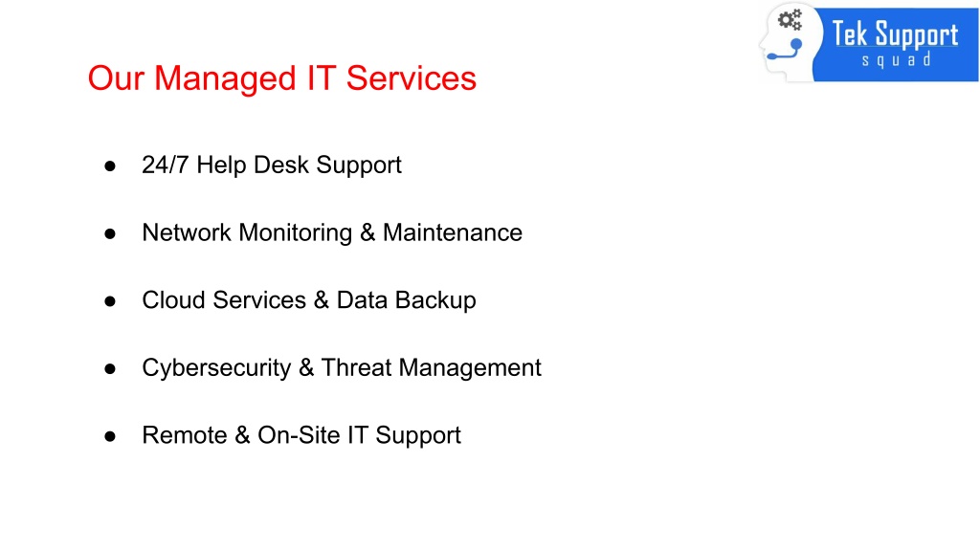This screenshot has height=551, width=980.
Task: Click bullet point before Network Monitoring
Action: click(110, 233)
